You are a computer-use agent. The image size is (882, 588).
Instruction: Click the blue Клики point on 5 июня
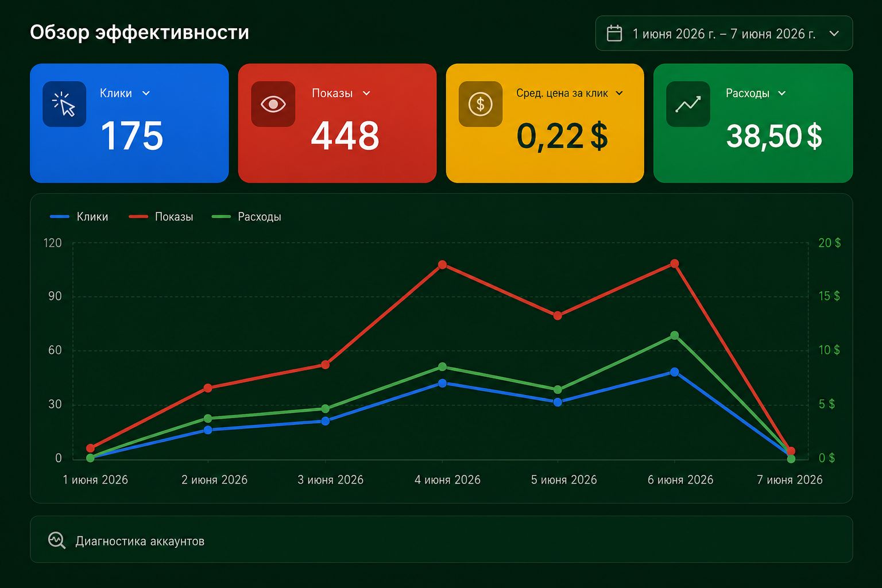558,402
